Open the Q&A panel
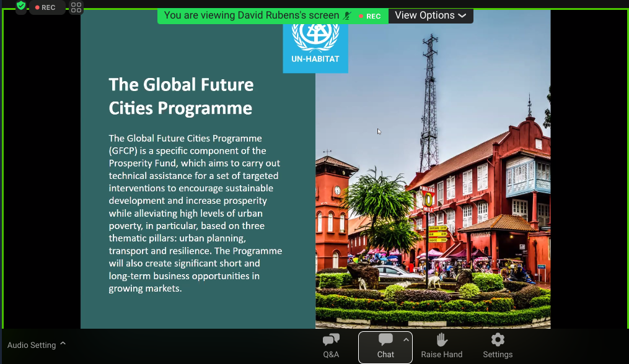Image resolution: width=629 pixels, height=364 pixels. 331,345
